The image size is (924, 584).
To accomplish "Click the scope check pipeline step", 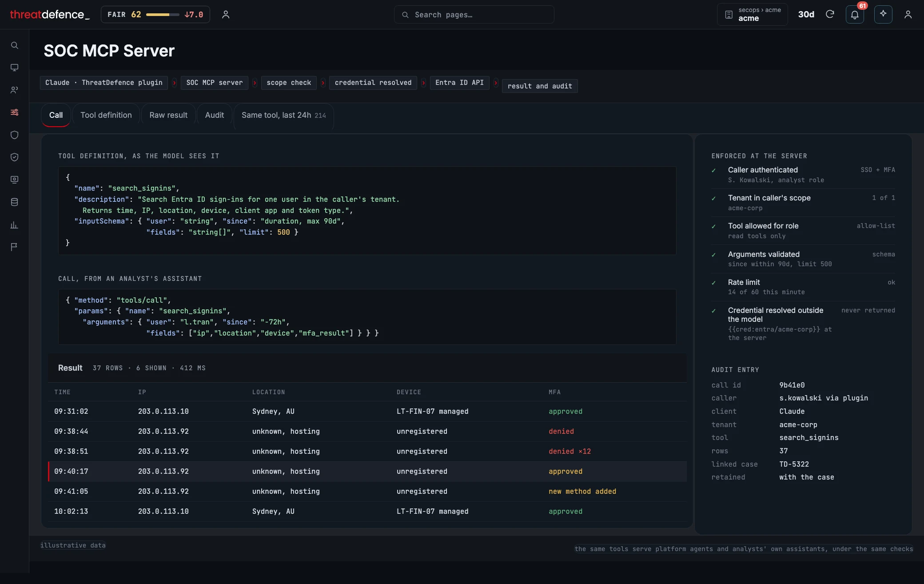I will pos(289,83).
